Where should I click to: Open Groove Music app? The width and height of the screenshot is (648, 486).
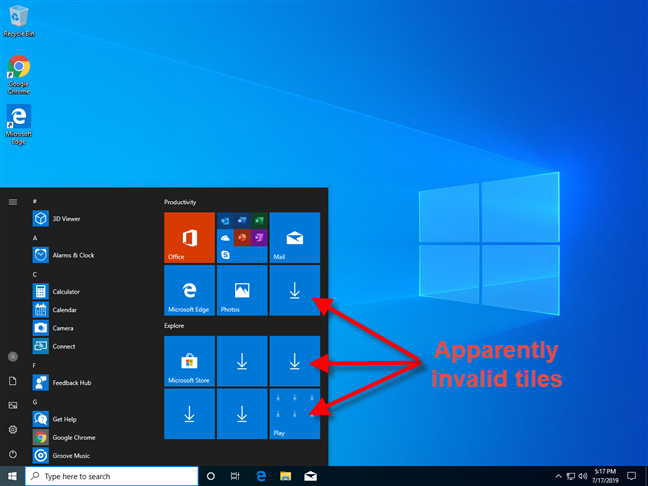tap(91, 455)
